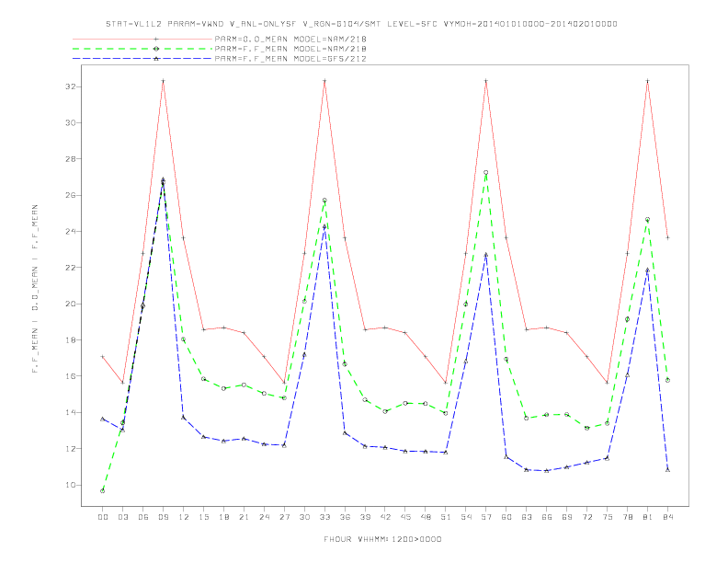Click y-axis tick label 24
This screenshot has width=728, height=563.
click(71, 231)
